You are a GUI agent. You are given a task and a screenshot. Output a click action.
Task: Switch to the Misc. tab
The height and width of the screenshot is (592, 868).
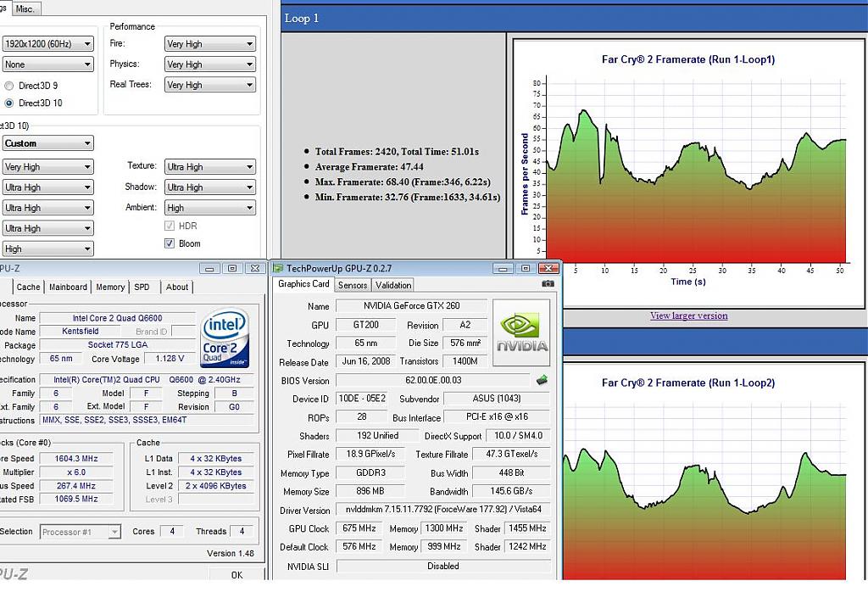coord(25,8)
